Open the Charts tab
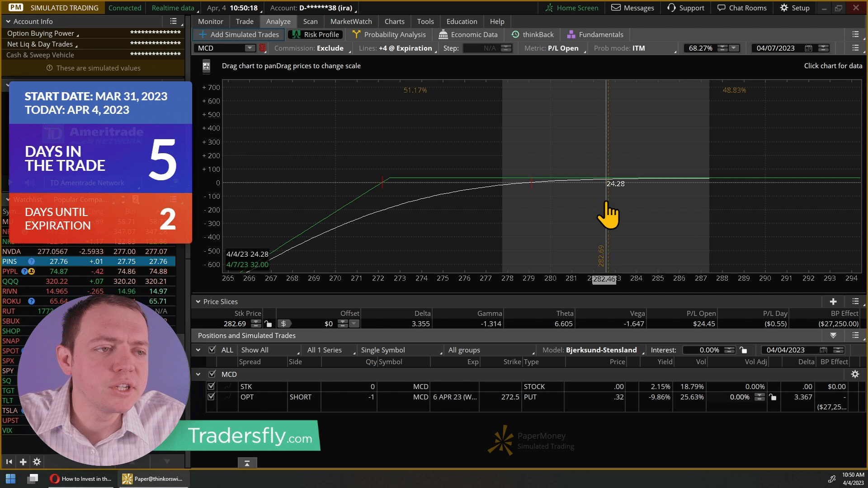The image size is (868, 488). 395,21
